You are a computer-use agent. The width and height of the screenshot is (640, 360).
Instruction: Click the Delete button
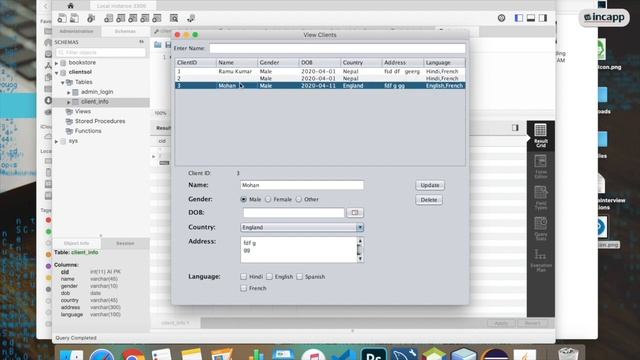[x=429, y=200]
